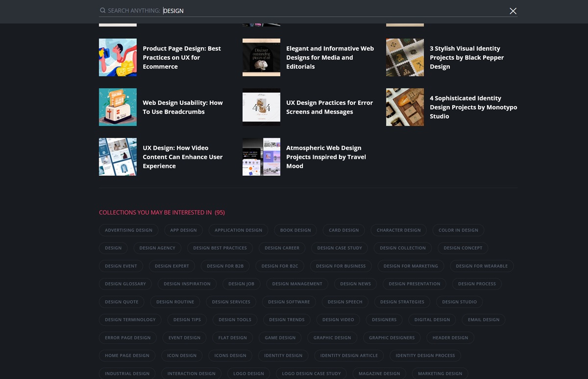This screenshot has width=588, height=379.
Task: Select the App Design collection tag
Action: (x=183, y=230)
